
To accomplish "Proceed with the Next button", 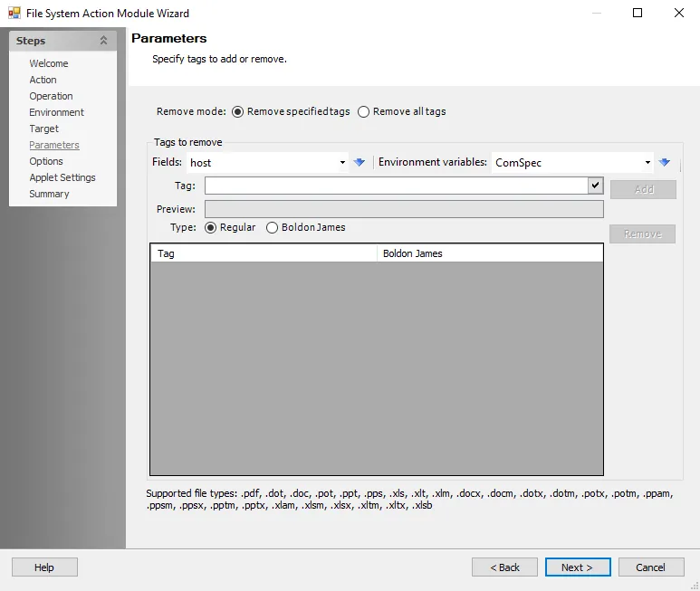I will [578, 567].
